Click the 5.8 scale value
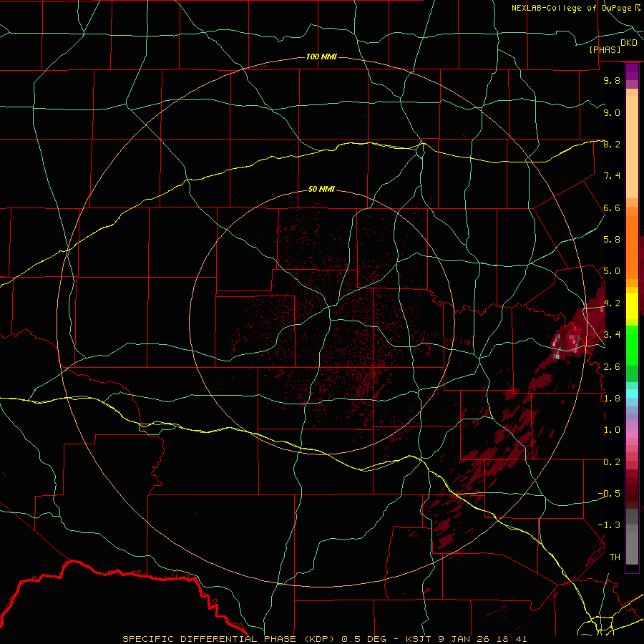The height and width of the screenshot is (644, 644). click(612, 240)
